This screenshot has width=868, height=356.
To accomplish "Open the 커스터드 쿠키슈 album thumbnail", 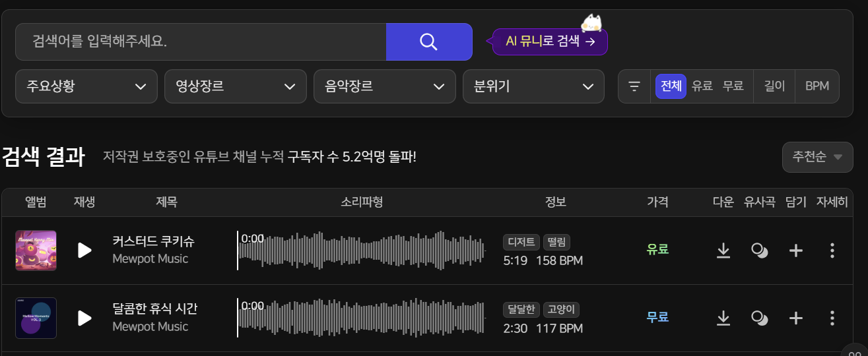I will coord(36,251).
